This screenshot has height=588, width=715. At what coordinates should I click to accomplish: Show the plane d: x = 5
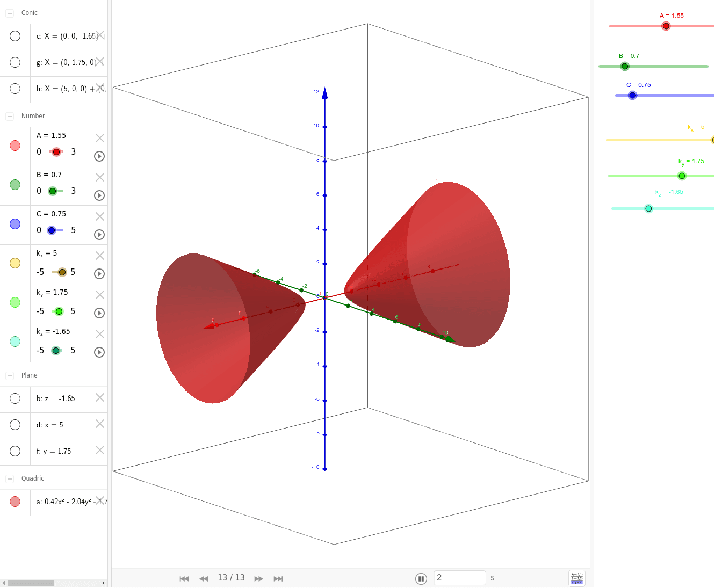pyautogui.click(x=15, y=425)
